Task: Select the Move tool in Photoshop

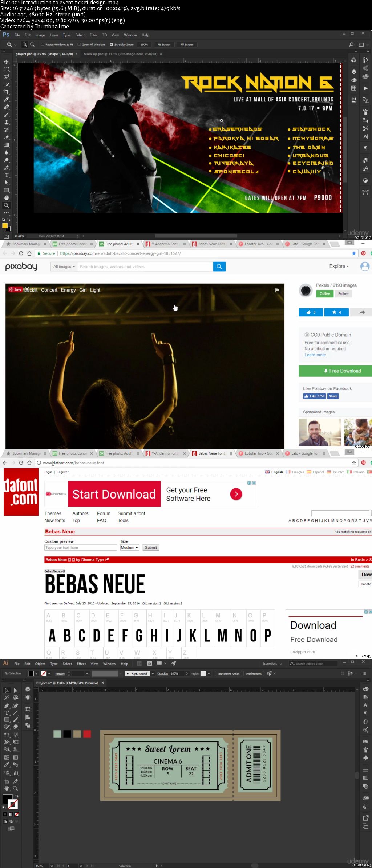Action: click(x=7, y=61)
